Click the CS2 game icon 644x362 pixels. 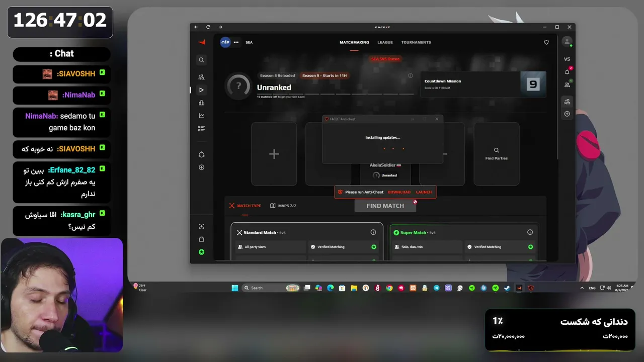point(225,42)
